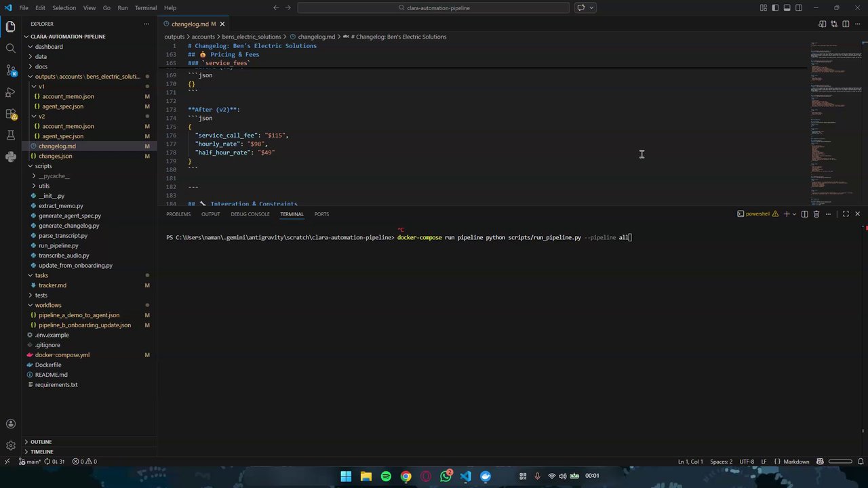This screenshot has height=488, width=868.
Task: Open the Selection menu
Action: pos(64,8)
